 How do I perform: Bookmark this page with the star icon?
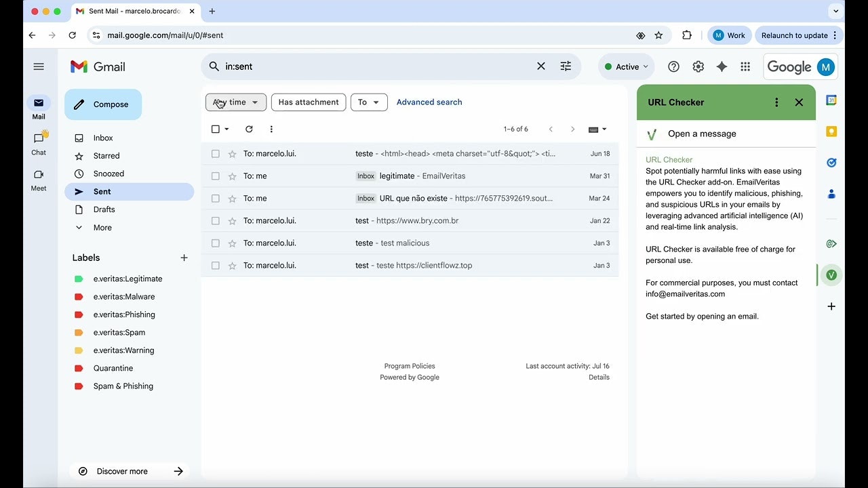658,35
